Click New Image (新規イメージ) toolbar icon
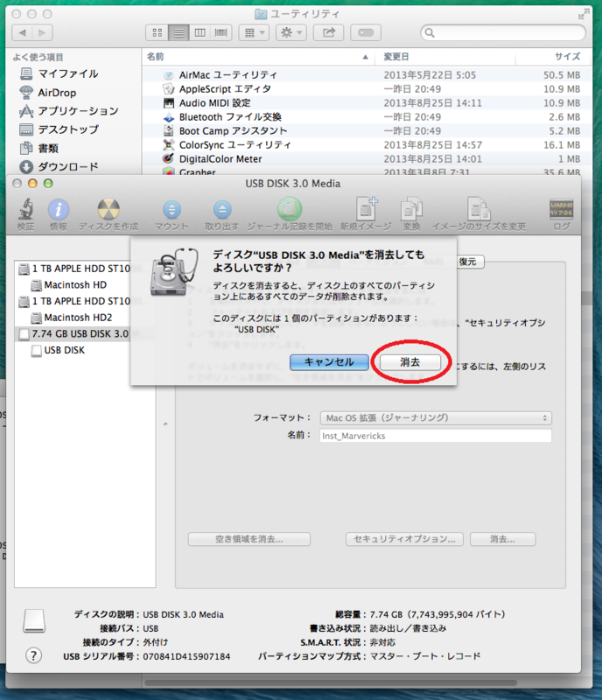The width and height of the screenshot is (602, 700). (366, 208)
